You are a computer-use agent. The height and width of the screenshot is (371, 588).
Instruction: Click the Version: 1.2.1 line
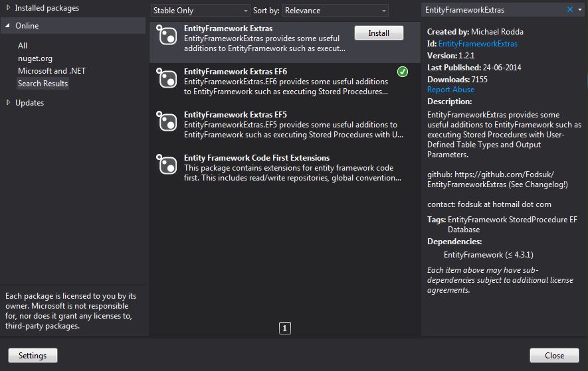[x=450, y=56]
